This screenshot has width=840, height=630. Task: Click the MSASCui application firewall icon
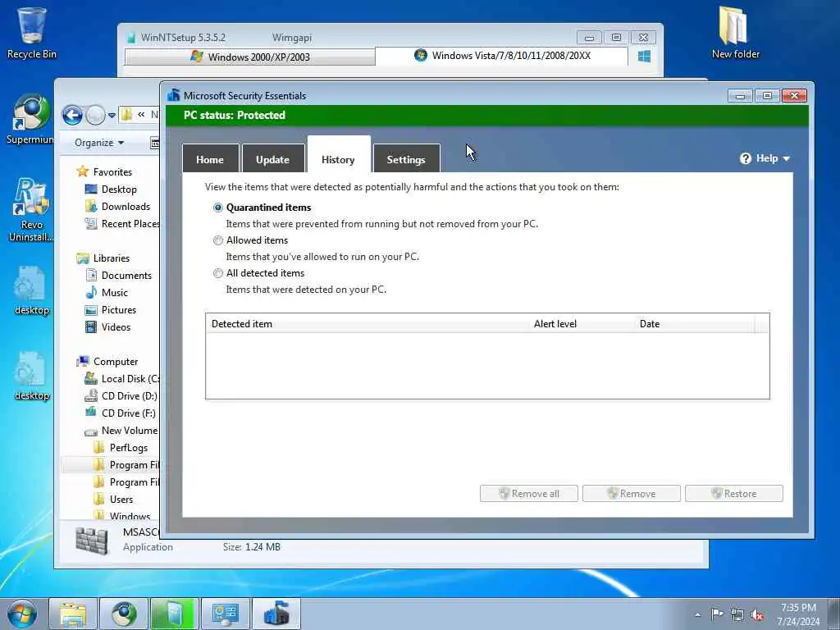click(x=92, y=540)
